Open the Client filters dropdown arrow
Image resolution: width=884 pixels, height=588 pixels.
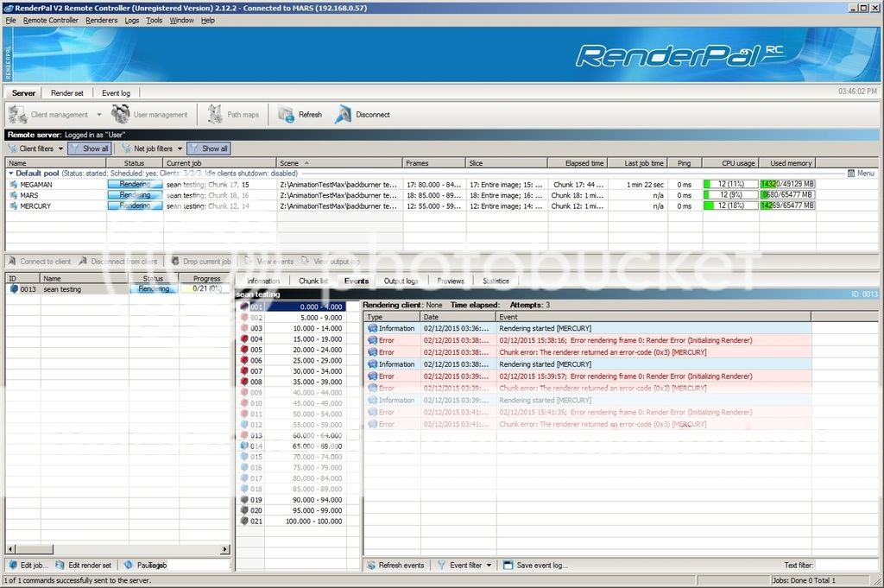(61, 149)
